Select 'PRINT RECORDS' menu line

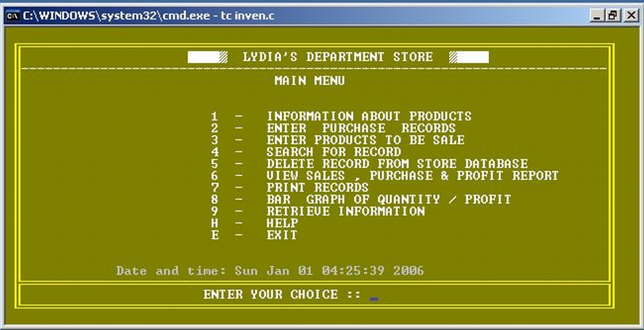317,187
